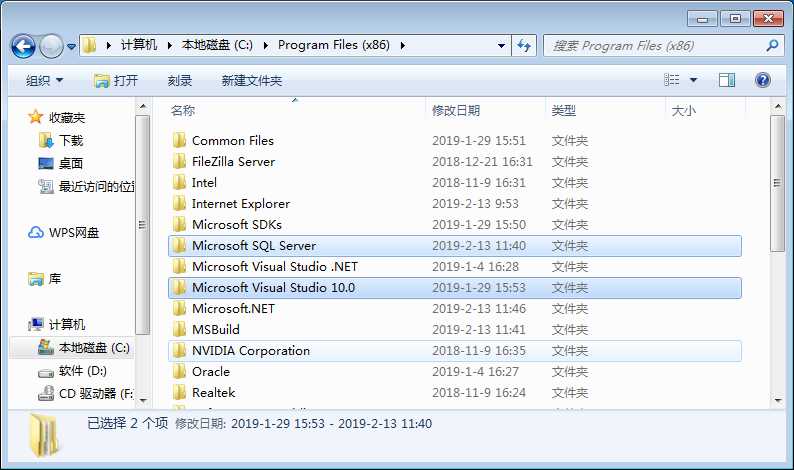
Task: Select the Common Files folder name
Action: pos(233,140)
